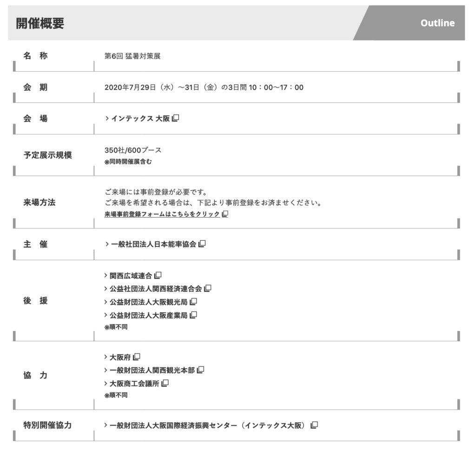Click external-link icon beside 大阪商工会議所
Image resolution: width=476 pixels, height=451 pixels.
point(165,384)
